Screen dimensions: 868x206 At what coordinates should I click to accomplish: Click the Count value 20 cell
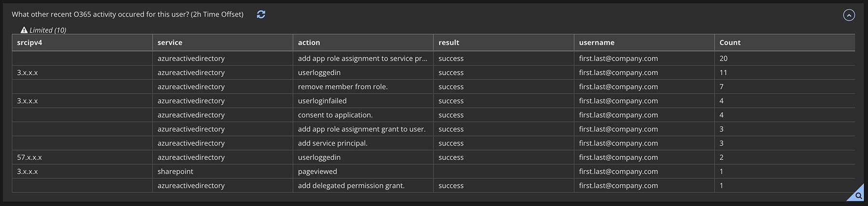[x=784, y=58]
